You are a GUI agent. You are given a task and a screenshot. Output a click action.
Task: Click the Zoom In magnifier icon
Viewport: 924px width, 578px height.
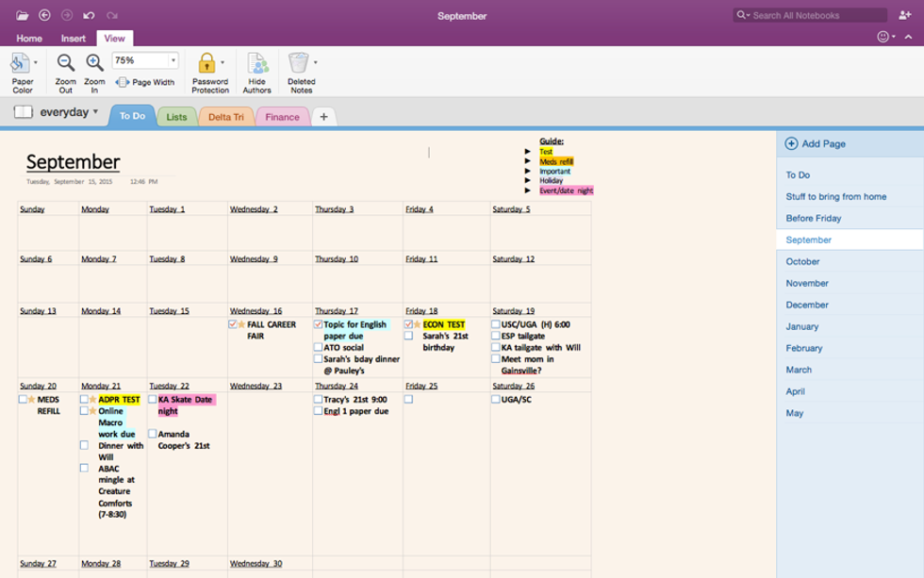94,63
